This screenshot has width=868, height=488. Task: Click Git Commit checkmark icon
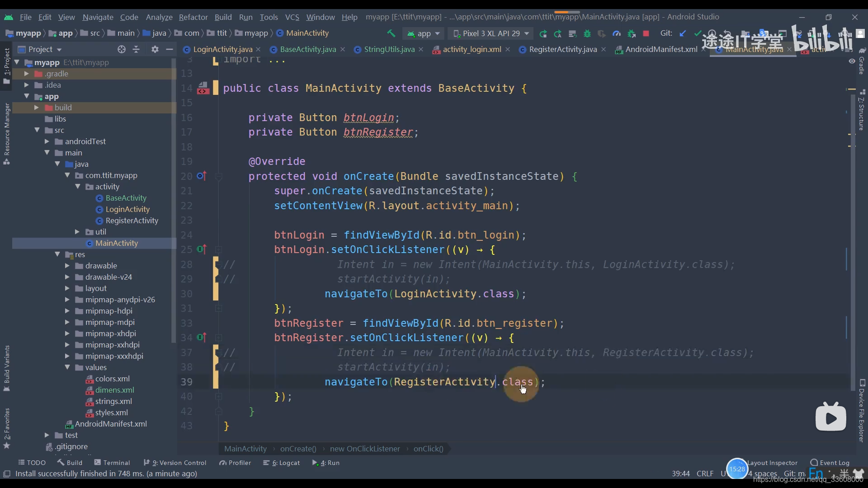(x=698, y=33)
